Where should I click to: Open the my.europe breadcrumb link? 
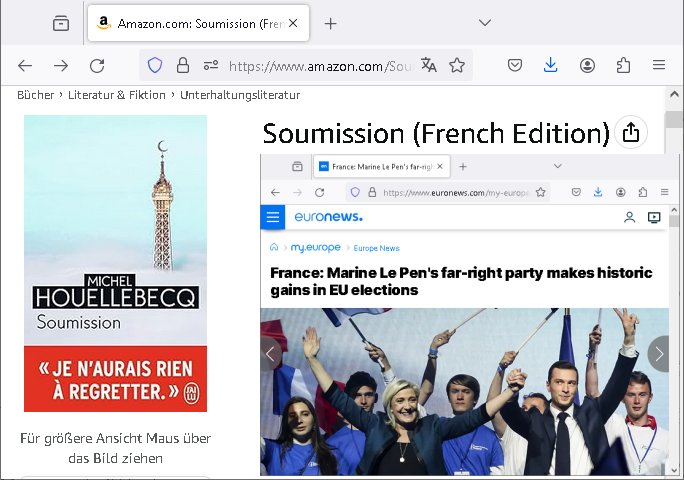click(315, 247)
